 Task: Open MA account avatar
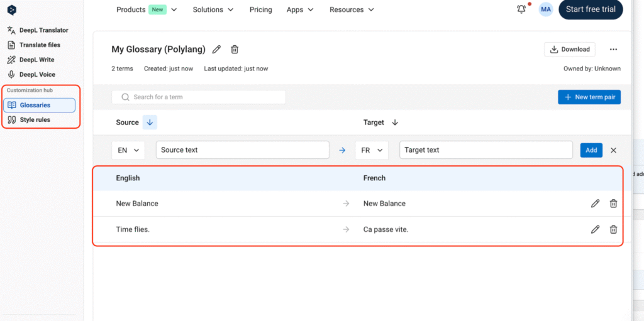pos(546,9)
